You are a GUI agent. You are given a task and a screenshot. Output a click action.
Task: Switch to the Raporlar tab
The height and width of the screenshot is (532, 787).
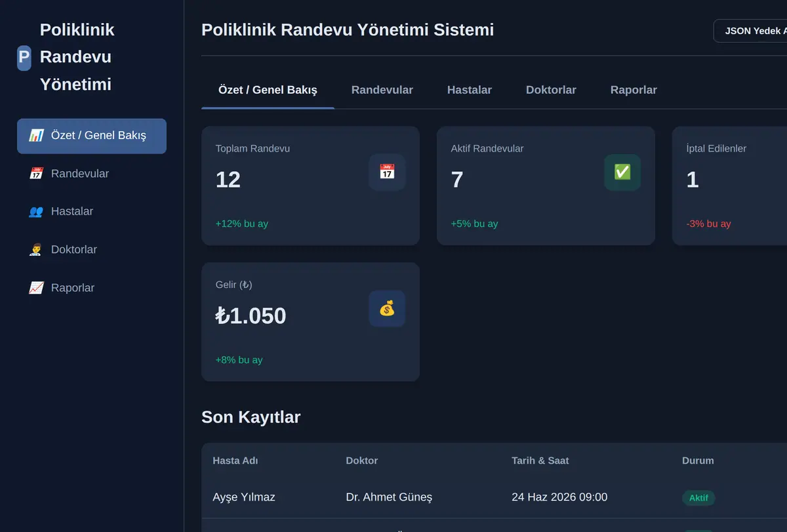pos(634,90)
